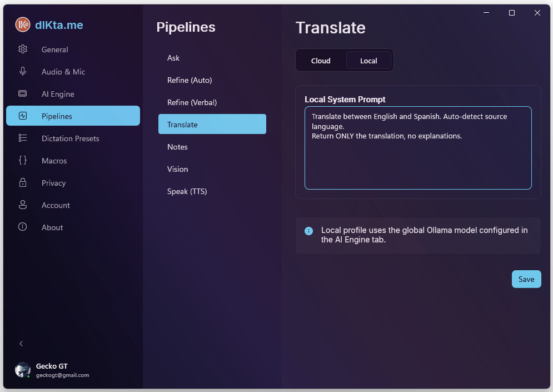Click the Account person icon in sidebar

point(23,205)
